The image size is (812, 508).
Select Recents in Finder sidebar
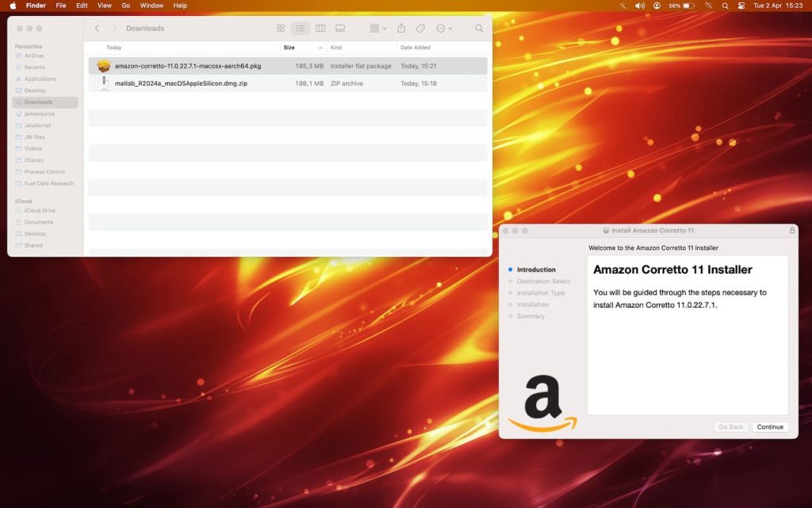(x=34, y=67)
